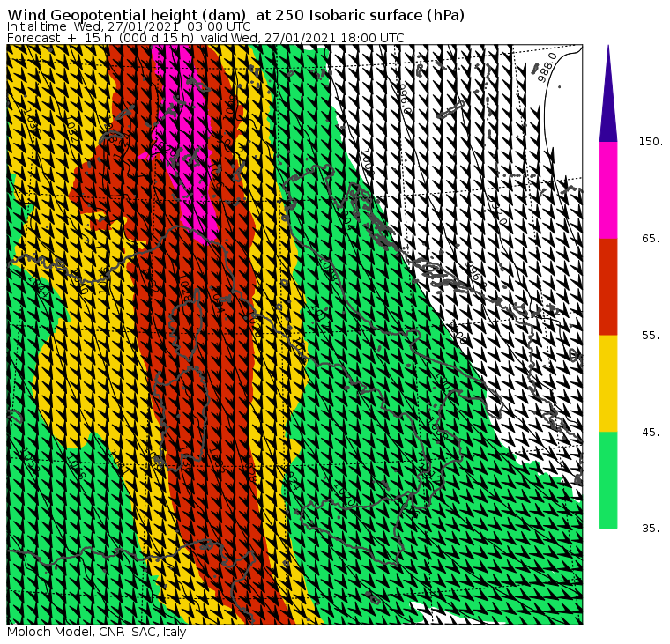Image resolution: width=670 pixels, height=644 pixels.
Task: Click the '150.' legend value
Action: (651, 142)
